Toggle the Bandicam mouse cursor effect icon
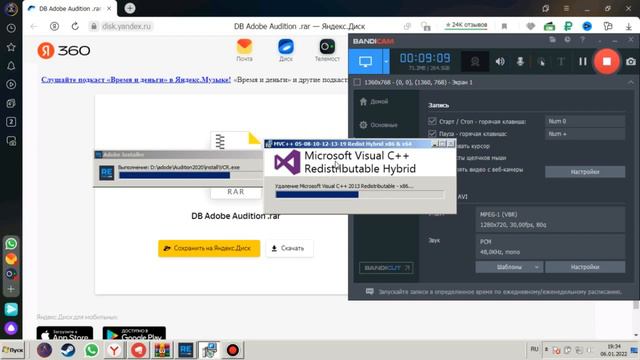Viewport: 640px width, 360px height. (x=542, y=62)
